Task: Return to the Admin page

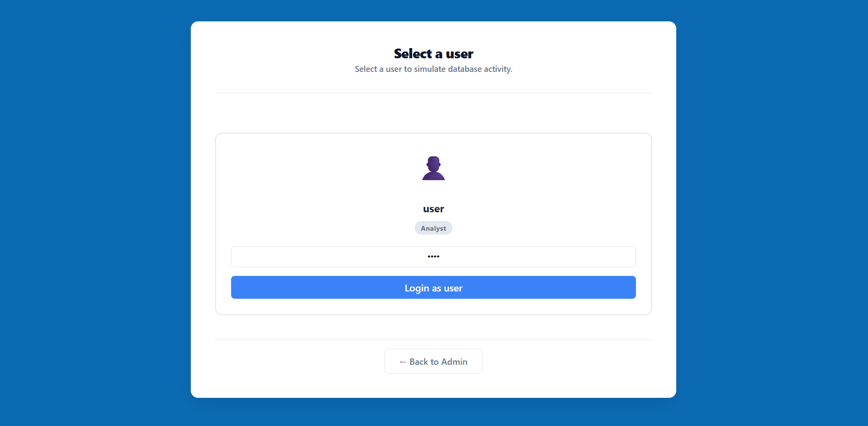Action: (x=433, y=361)
